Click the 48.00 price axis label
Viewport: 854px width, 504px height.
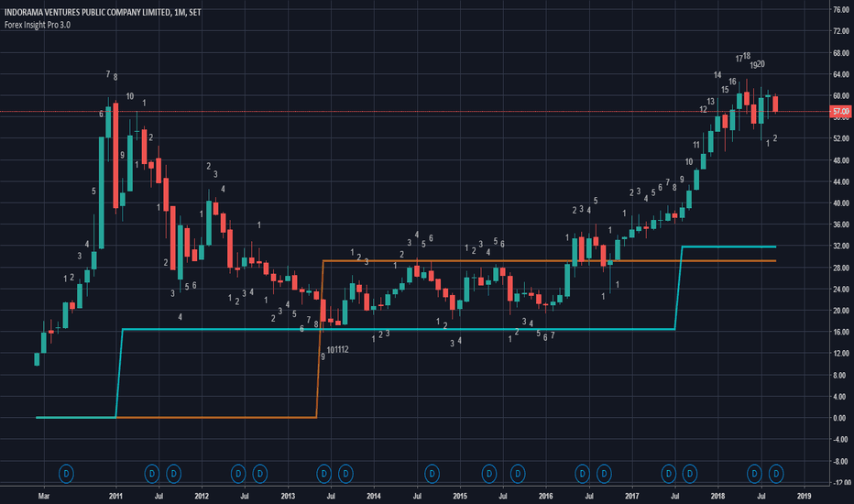coord(841,160)
